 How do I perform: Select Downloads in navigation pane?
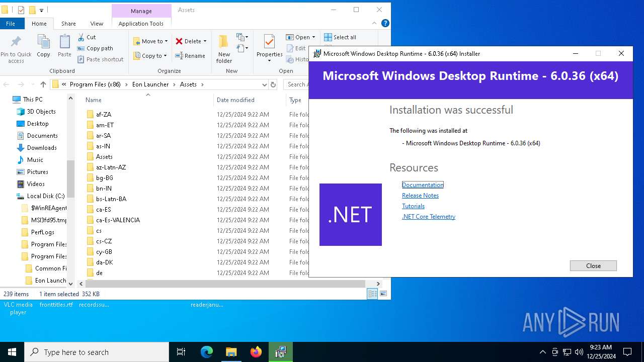(x=42, y=147)
